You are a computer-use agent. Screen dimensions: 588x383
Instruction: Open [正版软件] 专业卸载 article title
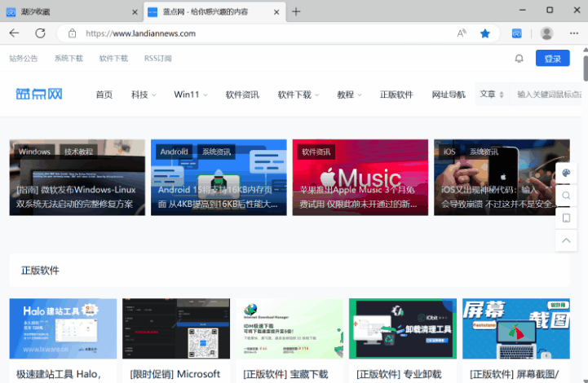click(x=399, y=374)
